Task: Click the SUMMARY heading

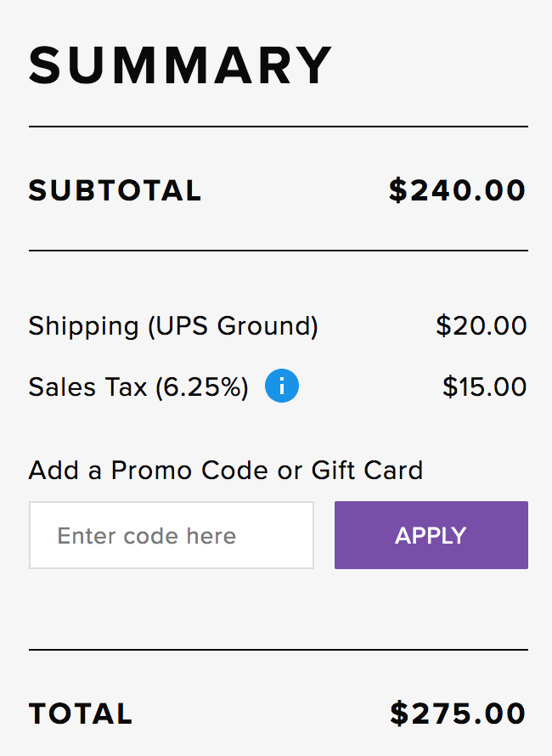Action: point(181,66)
